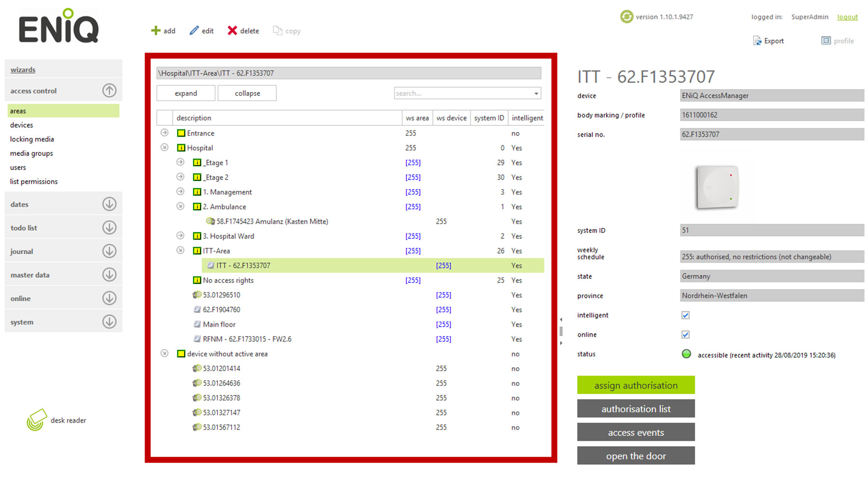Click the red X delete icon
The width and height of the screenshot is (868, 482).
232,31
